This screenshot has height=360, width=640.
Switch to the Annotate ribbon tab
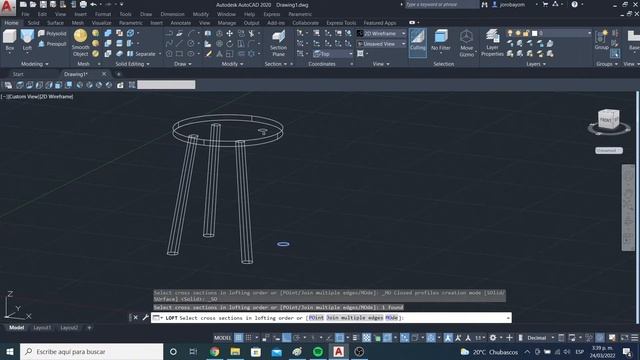(180, 23)
